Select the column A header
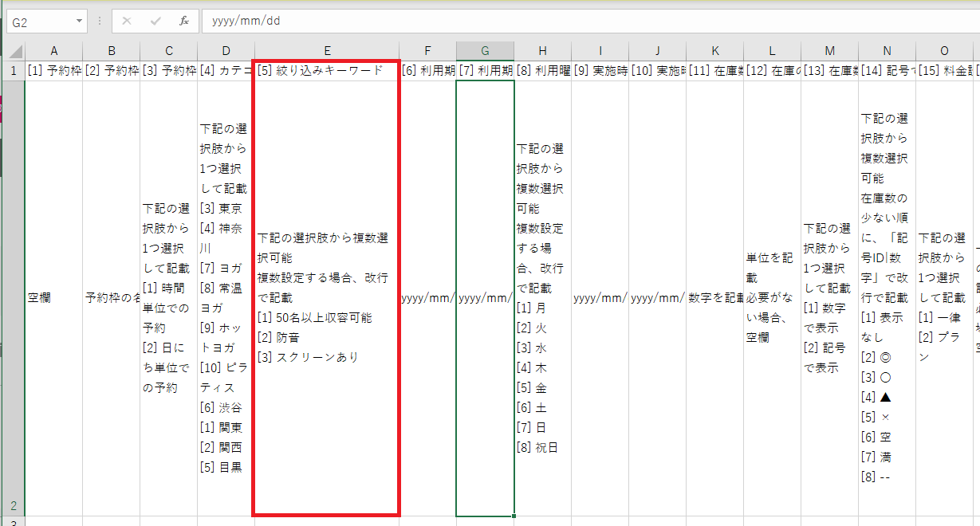This screenshot has width=980, height=526. [54, 51]
